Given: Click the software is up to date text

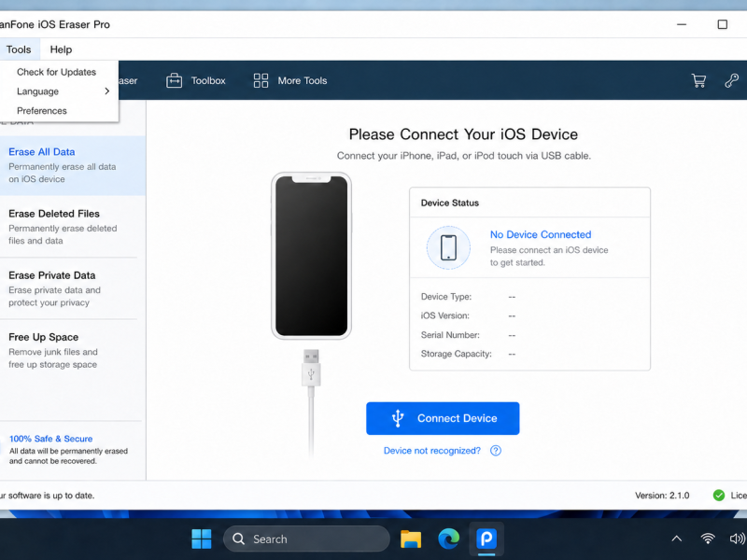Looking at the screenshot, I should pyautogui.click(x=48, y=496).
